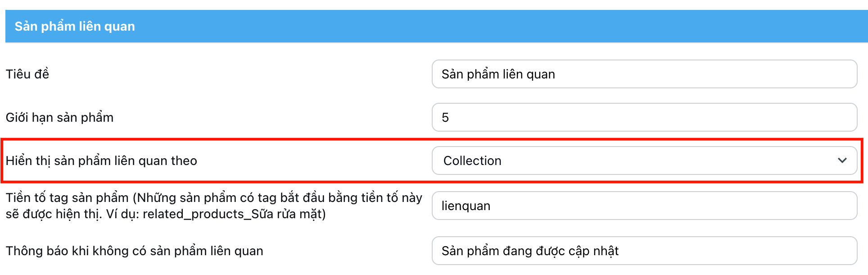Image resolution: width=868 pixels, height=275 pixels.
Task: Click the chevron arrow on the Collection dropdown
Action: 842,160
